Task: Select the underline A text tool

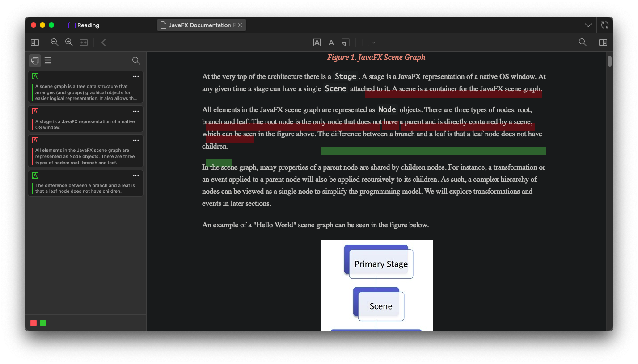Action: tap(331, 42)
